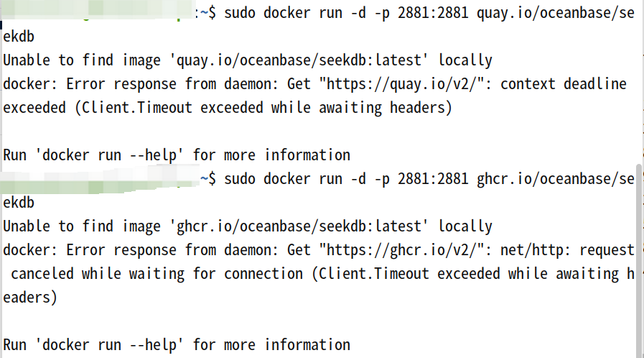644x358 pixels.
Task: Click "quay.io/oceanbase/se" at the end of the first command
Action: (555, 14)
